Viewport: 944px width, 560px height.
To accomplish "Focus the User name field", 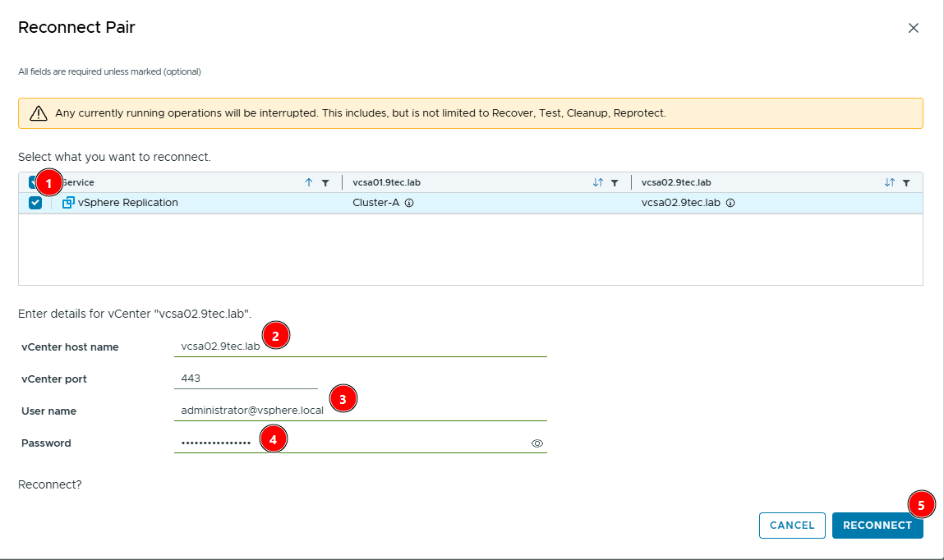I will coord(360,411).
